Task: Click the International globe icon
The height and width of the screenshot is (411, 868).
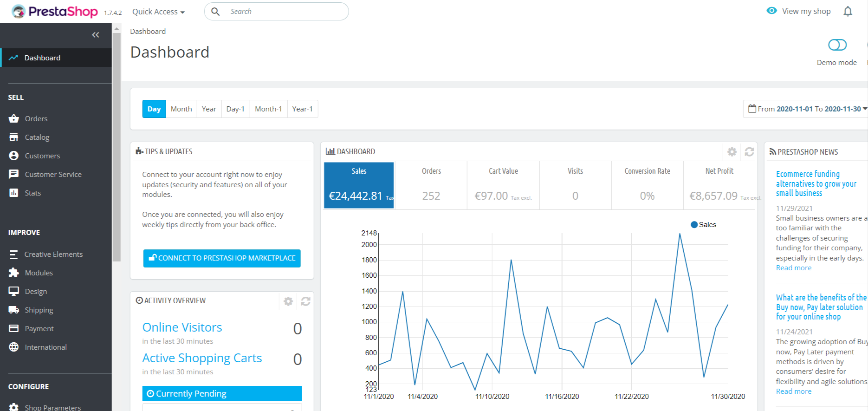Action: 14,347
